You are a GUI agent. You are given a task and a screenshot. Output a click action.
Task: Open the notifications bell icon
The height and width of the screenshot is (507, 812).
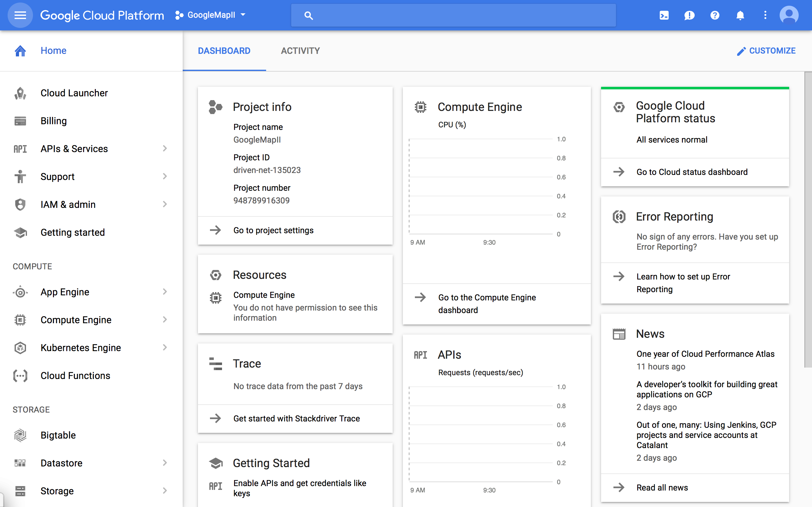pyautogui.click(x=740, y=15)
